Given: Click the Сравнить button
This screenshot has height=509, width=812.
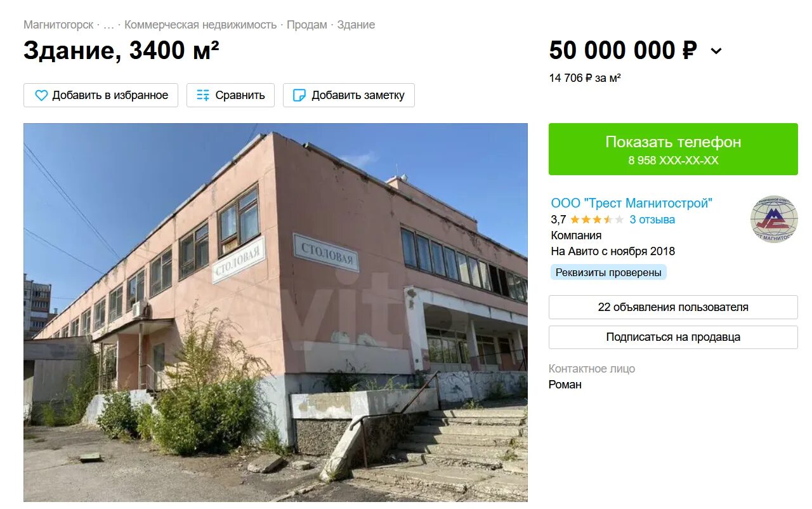Looking at the screenshot, I should 230,95.
